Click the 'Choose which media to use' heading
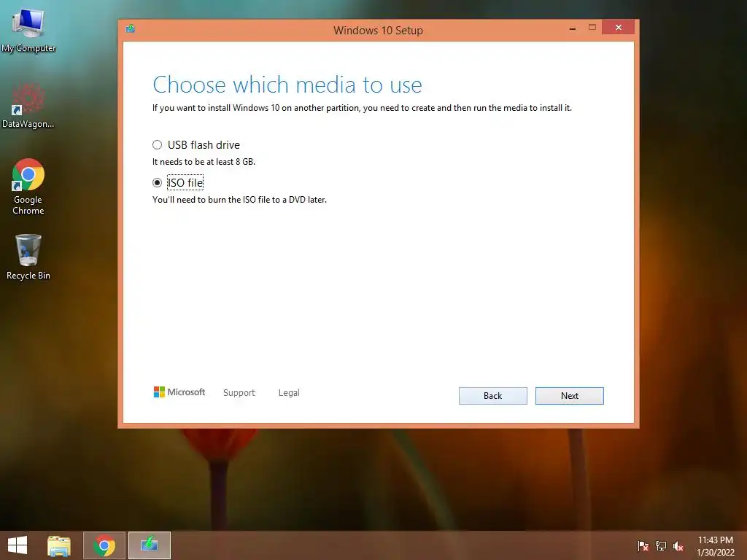Screen dimensions: 747x560 [x=287, y=85]
